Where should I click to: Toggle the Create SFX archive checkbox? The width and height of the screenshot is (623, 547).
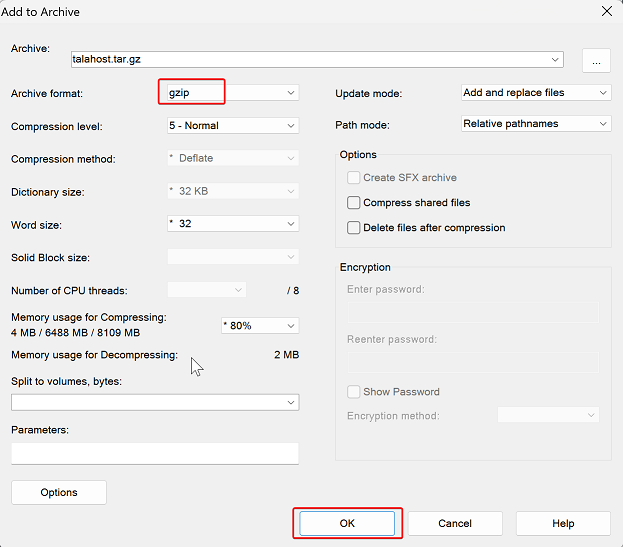click(354, 178)
